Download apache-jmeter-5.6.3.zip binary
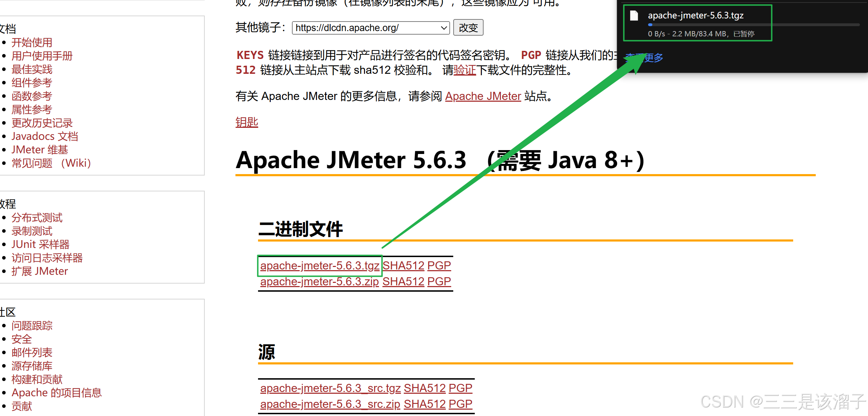The image size is (868, 416). 319,281
